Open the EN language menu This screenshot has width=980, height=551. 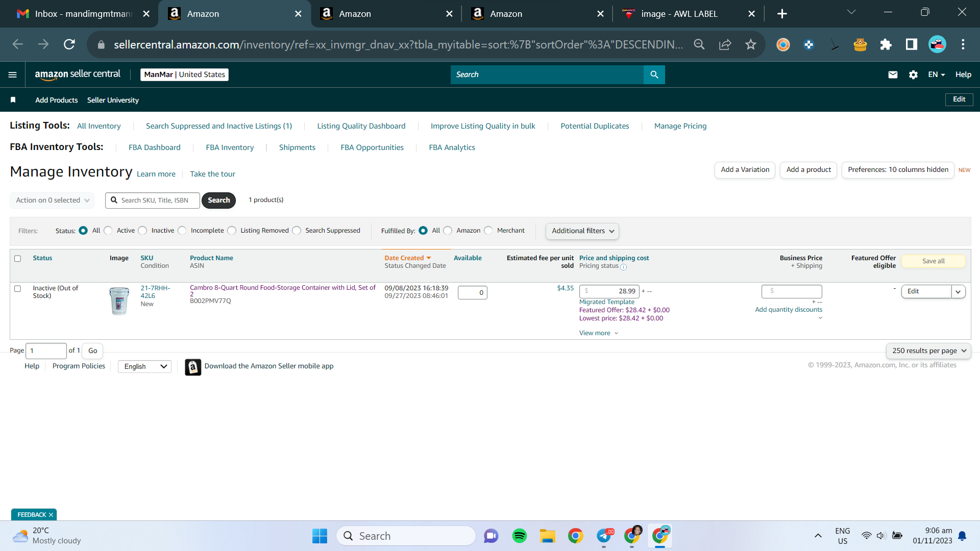[x=936, y=74]
